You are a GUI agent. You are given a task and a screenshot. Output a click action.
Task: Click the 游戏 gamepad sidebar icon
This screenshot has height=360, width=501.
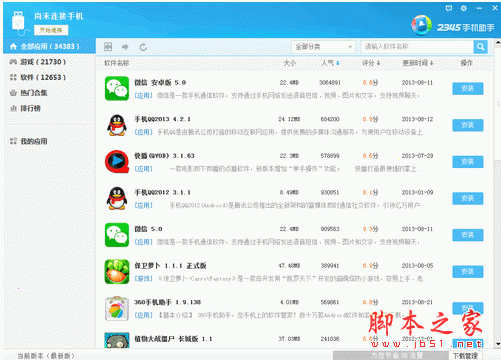pos(13,62)
